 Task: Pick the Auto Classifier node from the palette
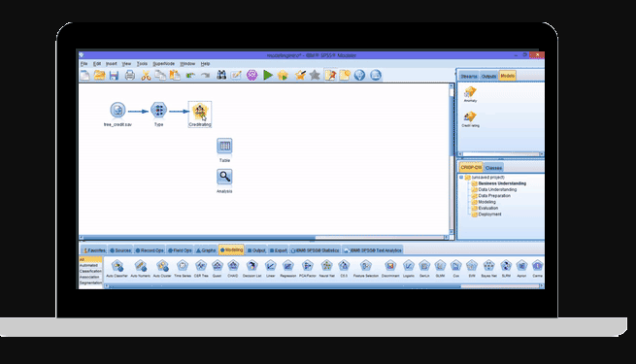[117, 268]
